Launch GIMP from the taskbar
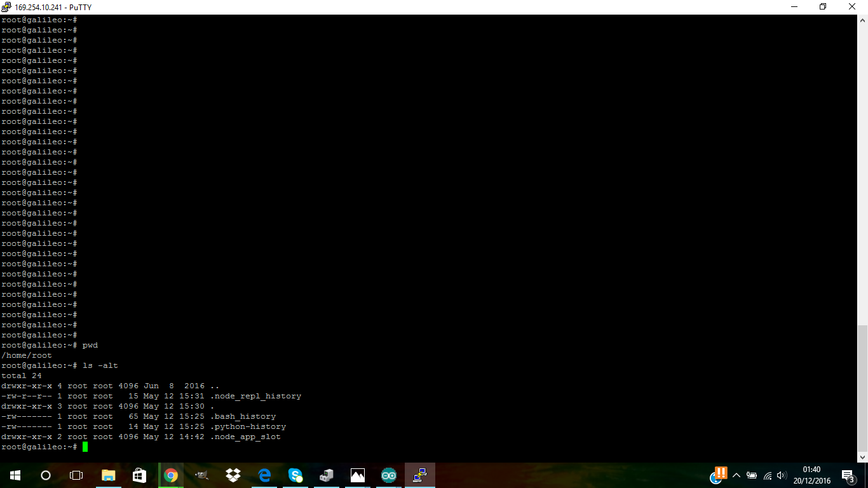 pyautogui.click(x=201, y=475)
